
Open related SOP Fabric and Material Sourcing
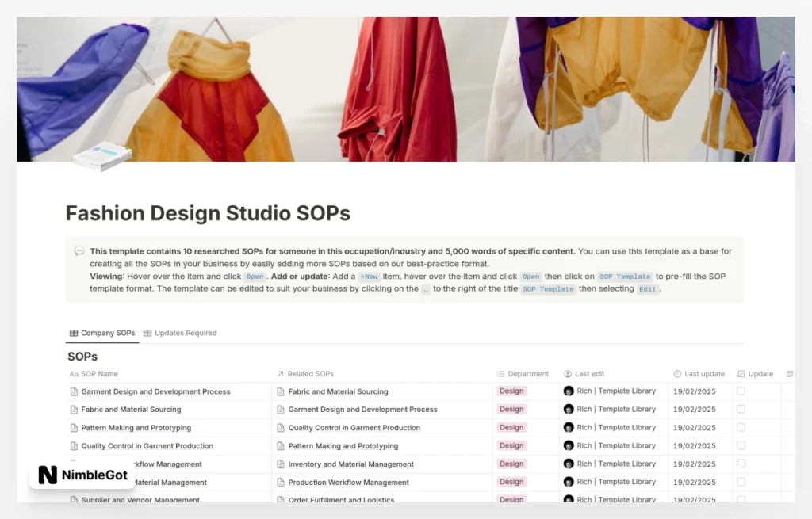point(338,391)
